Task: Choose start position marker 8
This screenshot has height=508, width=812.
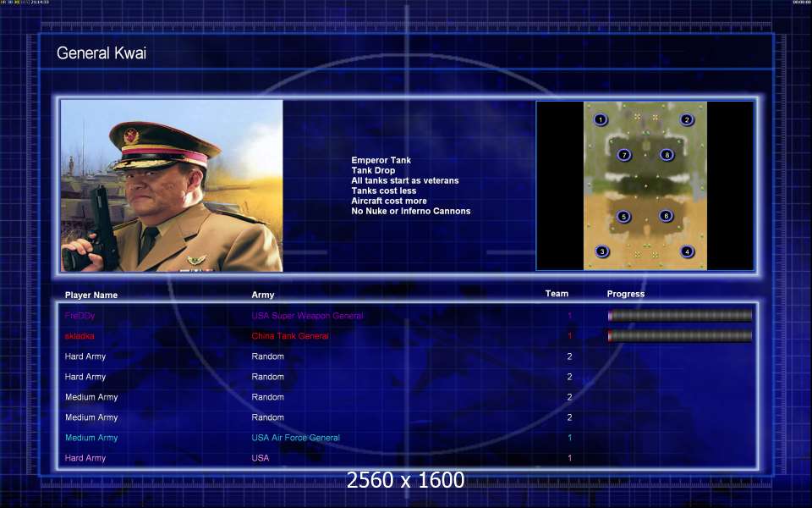Action: (667, 154)
